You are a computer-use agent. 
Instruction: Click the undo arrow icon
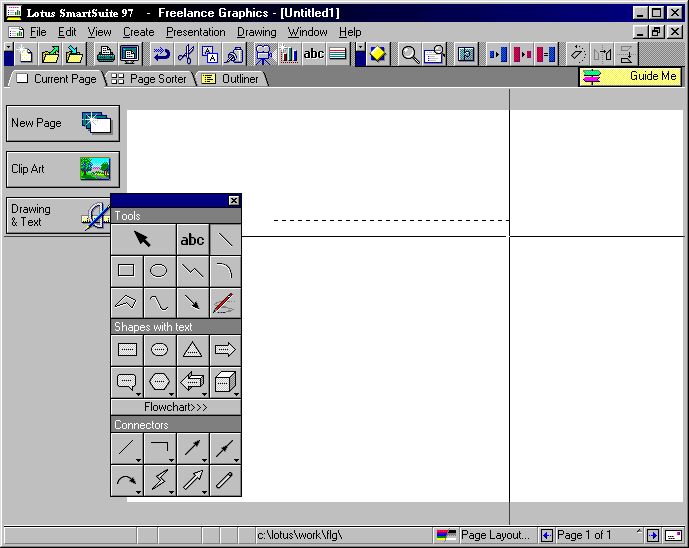(x=162, y=54)
